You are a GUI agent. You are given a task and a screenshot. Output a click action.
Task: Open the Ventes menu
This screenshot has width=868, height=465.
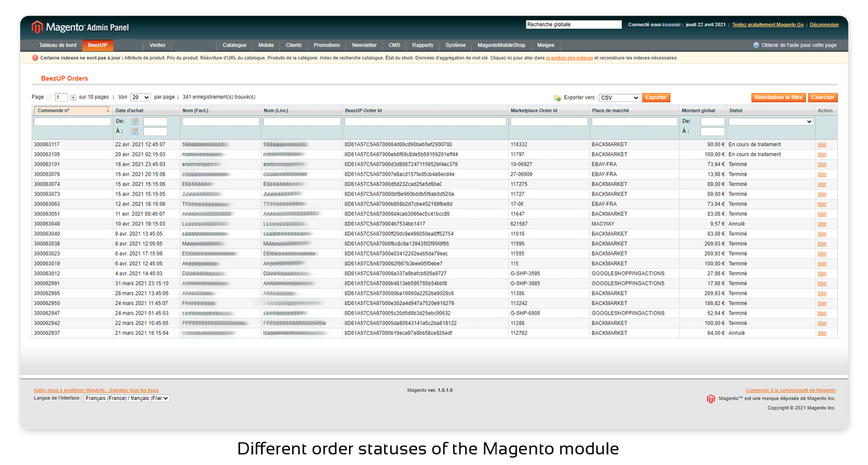[157, 45]
